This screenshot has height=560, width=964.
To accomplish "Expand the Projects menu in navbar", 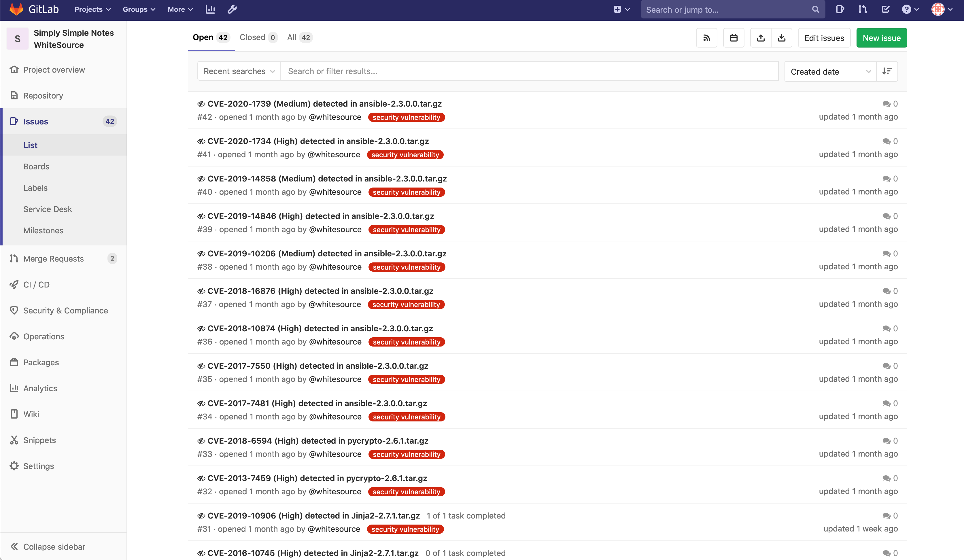I will 92,9.
